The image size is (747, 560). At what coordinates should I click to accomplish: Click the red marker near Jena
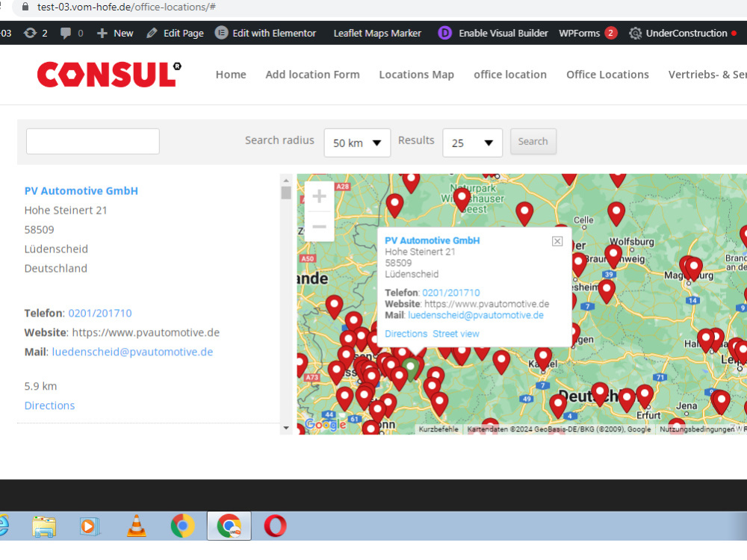(721, 402)
